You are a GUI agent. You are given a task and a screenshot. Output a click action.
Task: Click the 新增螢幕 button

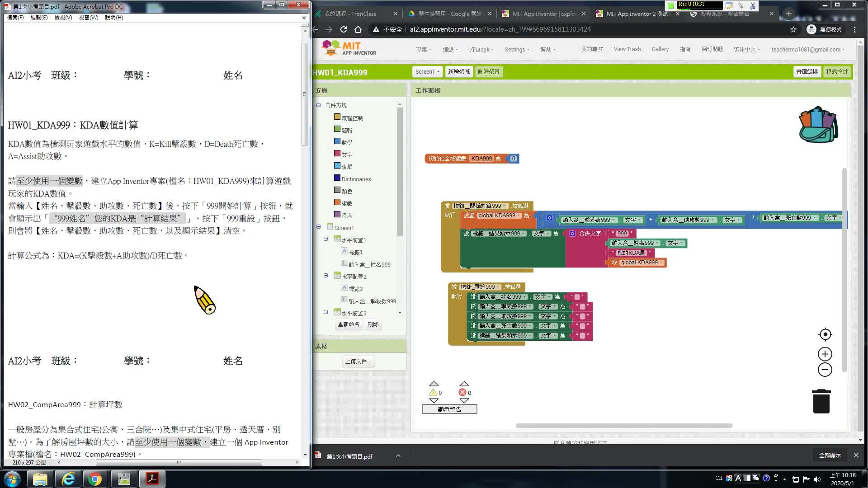click(x=459, y=71)
